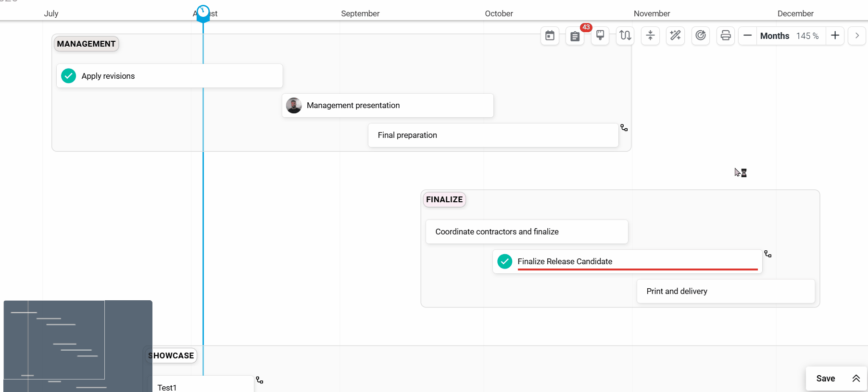Open the Test1 task card
Screen dimensions: 868x392
(x=203, y=384)
